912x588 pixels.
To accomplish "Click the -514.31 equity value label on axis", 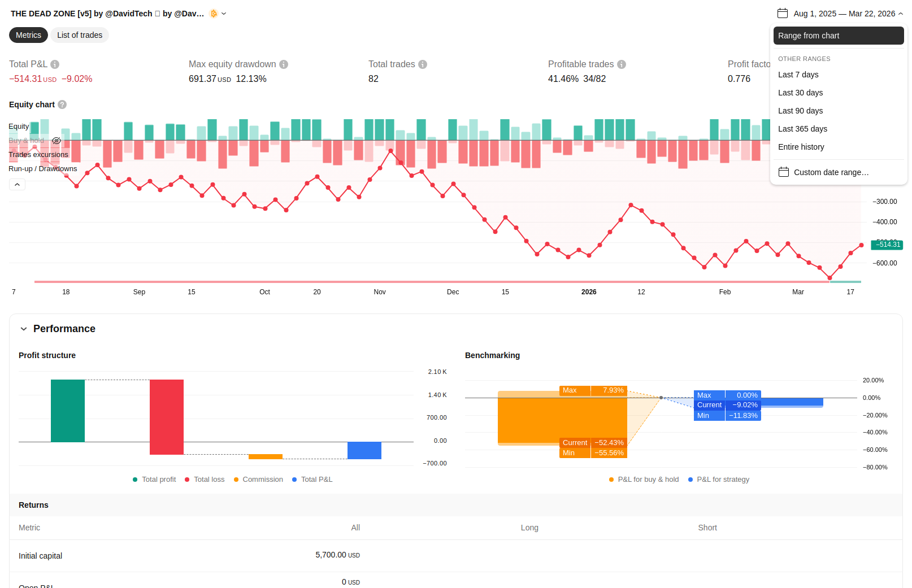I will (x=887, y=245).
